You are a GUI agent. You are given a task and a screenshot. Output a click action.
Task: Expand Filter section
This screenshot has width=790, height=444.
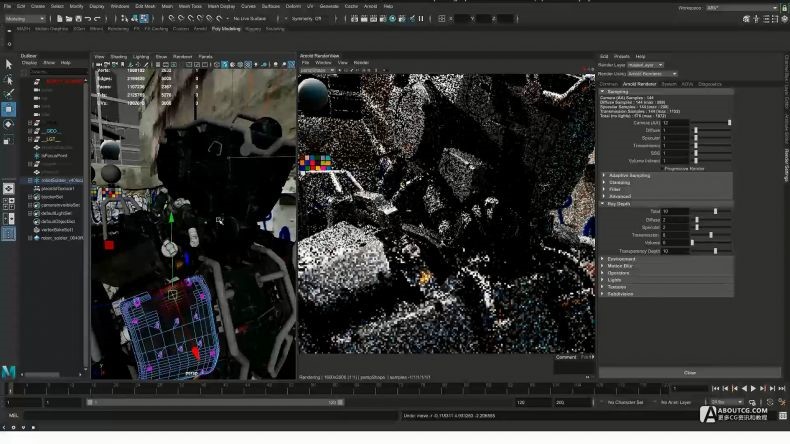605,189
